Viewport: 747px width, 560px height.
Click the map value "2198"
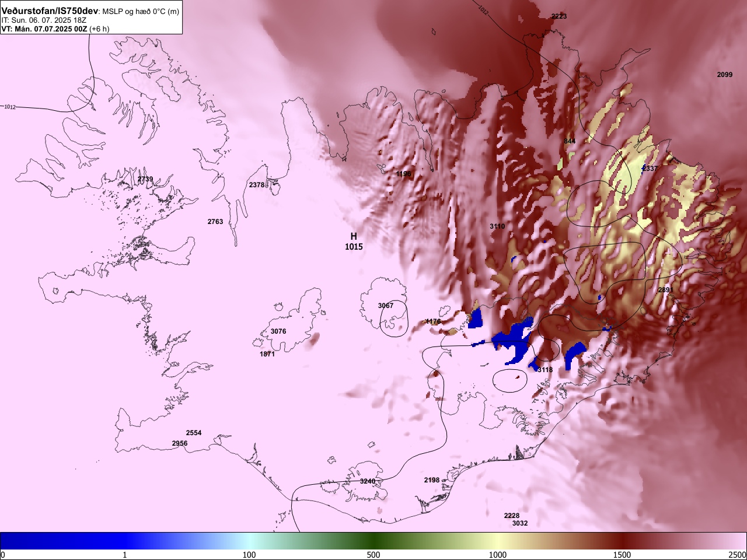click(x=432, y=480)
